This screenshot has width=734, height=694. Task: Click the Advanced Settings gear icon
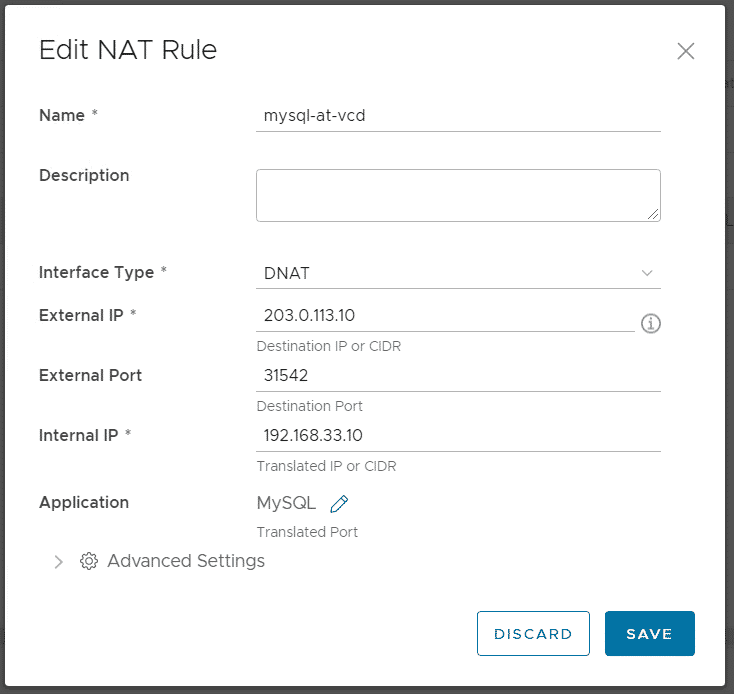pyautogui.click(x=88, y=561)
